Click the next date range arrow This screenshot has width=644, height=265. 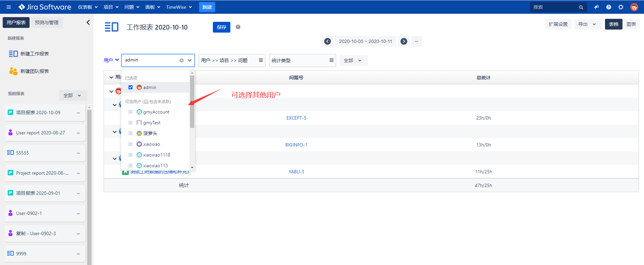point(404,41)
